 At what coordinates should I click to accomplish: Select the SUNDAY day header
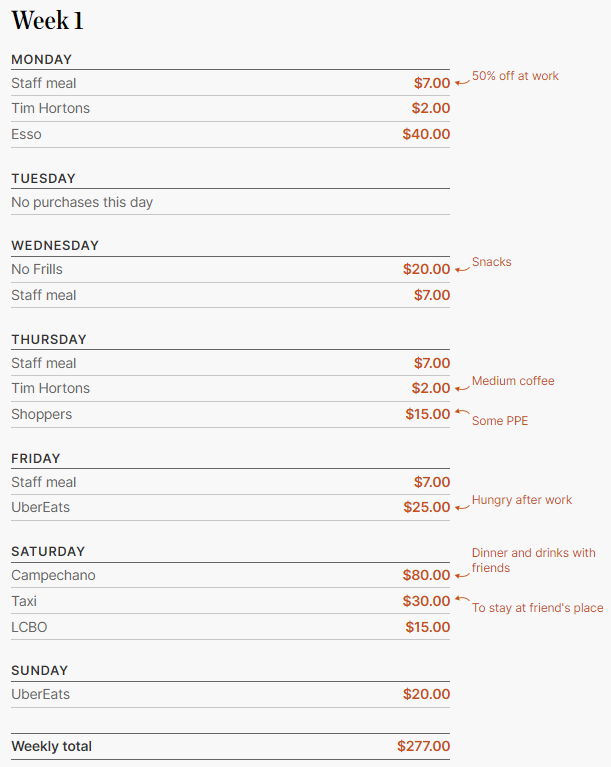(x=39, y=670)
